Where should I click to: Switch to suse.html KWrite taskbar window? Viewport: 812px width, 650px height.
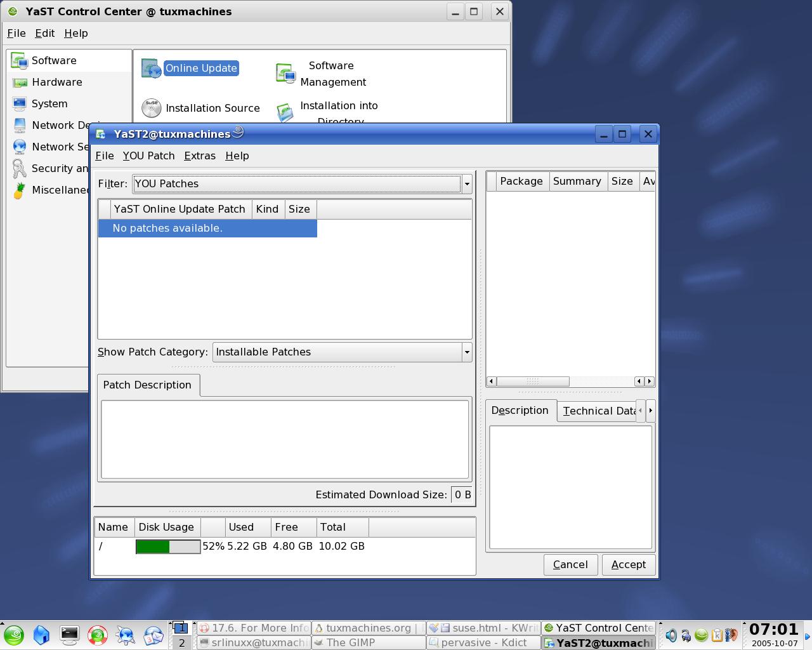[483, 628]
